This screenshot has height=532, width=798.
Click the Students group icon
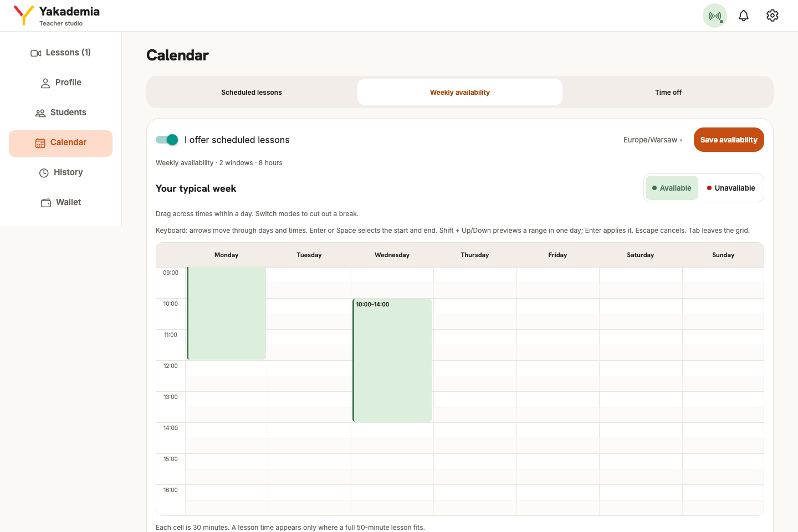[x=40, y=113]
